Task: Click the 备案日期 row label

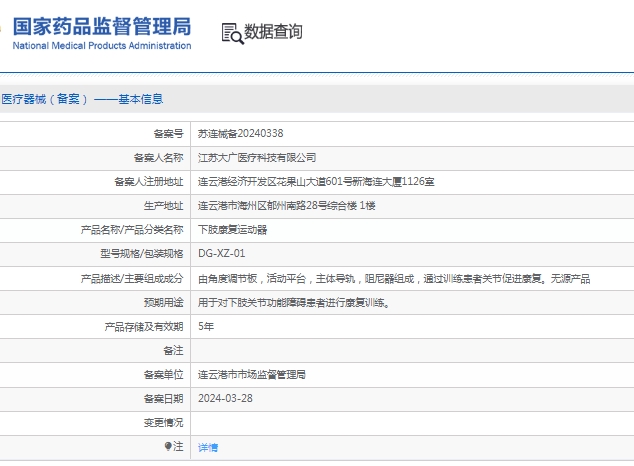Action: pos(164,399)
